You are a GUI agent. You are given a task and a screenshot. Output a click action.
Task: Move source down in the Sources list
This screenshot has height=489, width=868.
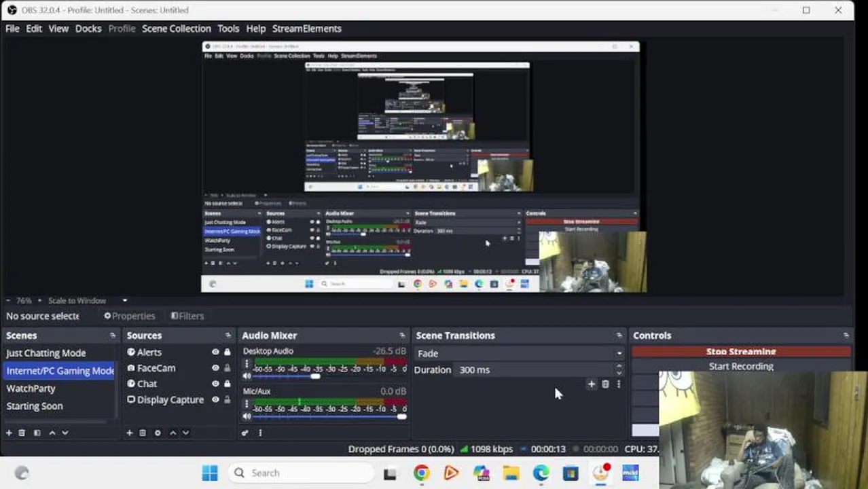point(185,433)
